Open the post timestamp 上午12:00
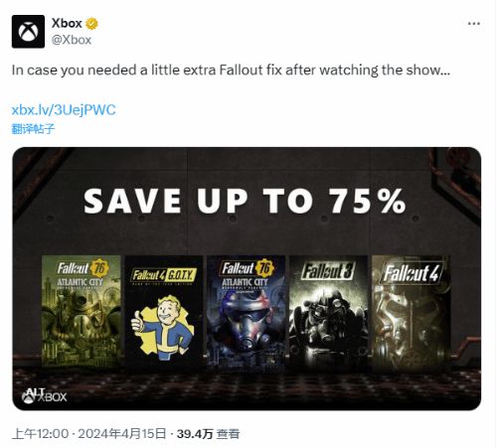This screenshot has height=448, width=497. click(x=40, y=434)
